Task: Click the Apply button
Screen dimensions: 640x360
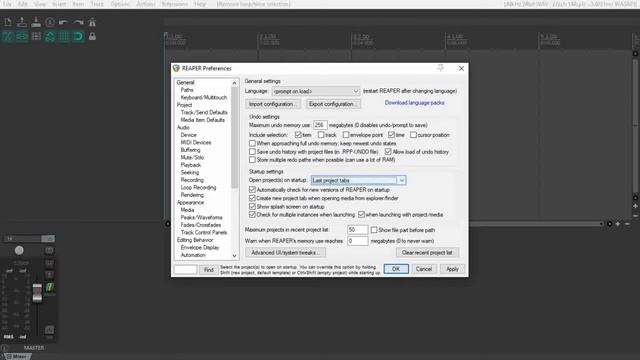Action: pos(452,269)
